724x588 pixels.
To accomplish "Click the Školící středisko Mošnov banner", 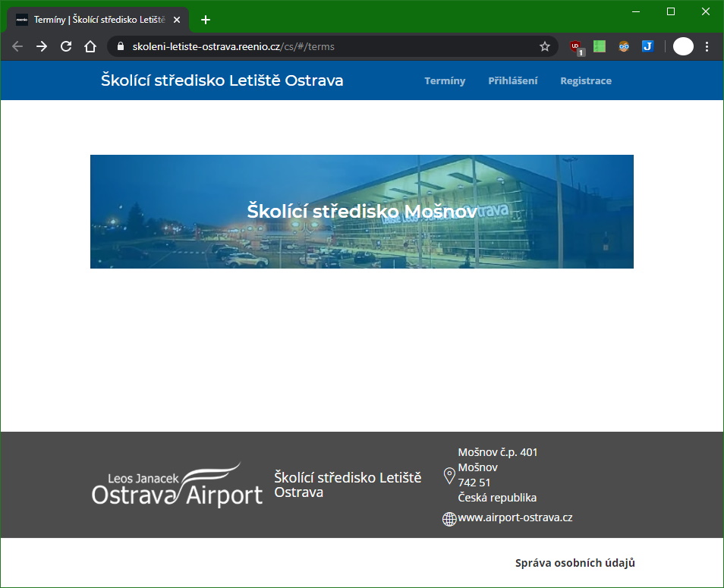I will [362, 212].
